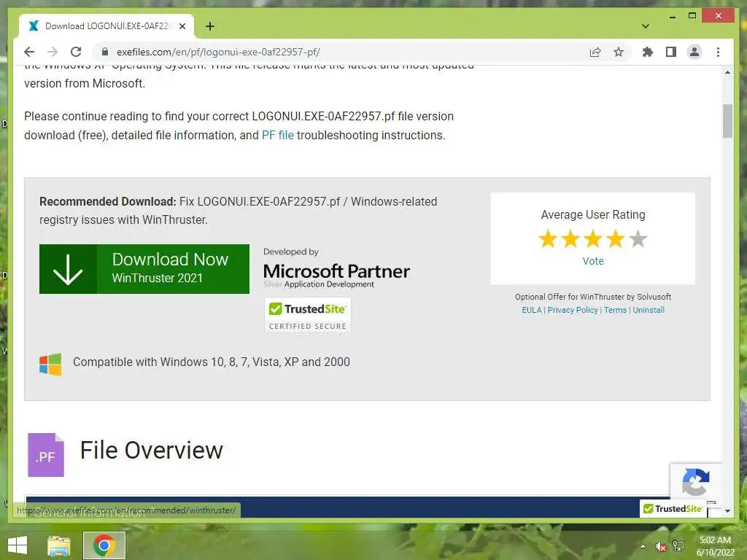The width and height of the screenshot is (747, 560).
Task: Open File Explorer from the taskbar
Action: pos(58,545)
